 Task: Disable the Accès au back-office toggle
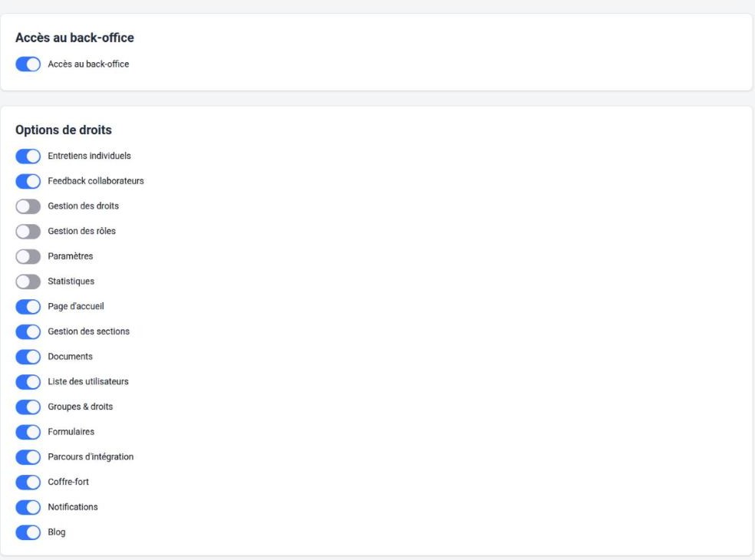pyautogui.click(x=28, y=64)
